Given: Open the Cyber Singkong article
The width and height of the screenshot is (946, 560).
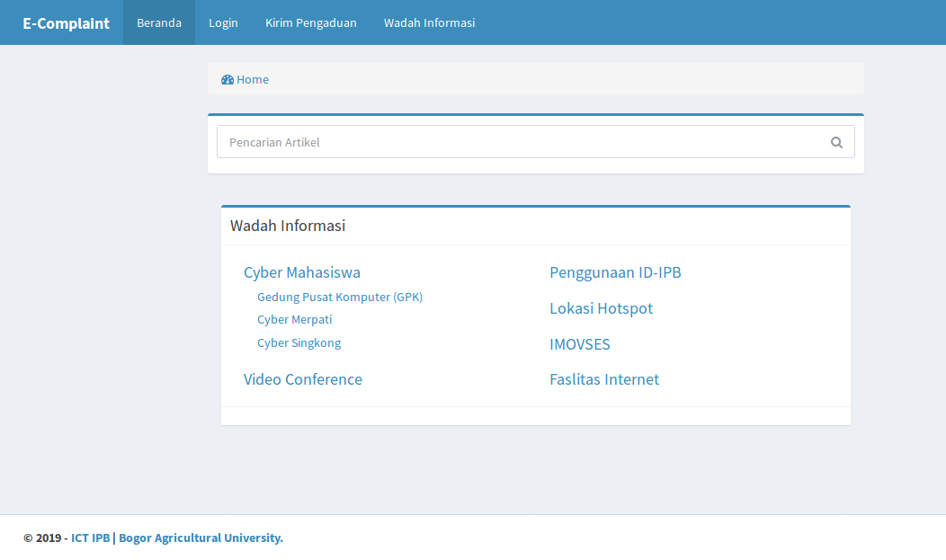Looking at the screenshot, I should pyautogui.click(x=299, y=343).
